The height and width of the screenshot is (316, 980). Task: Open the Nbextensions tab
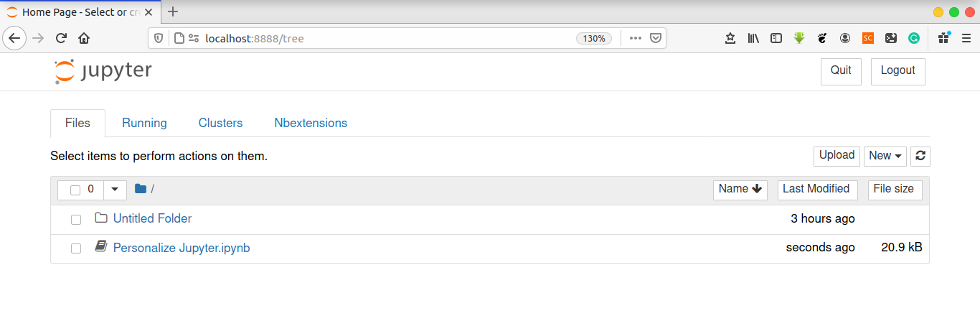coord(311,123)
